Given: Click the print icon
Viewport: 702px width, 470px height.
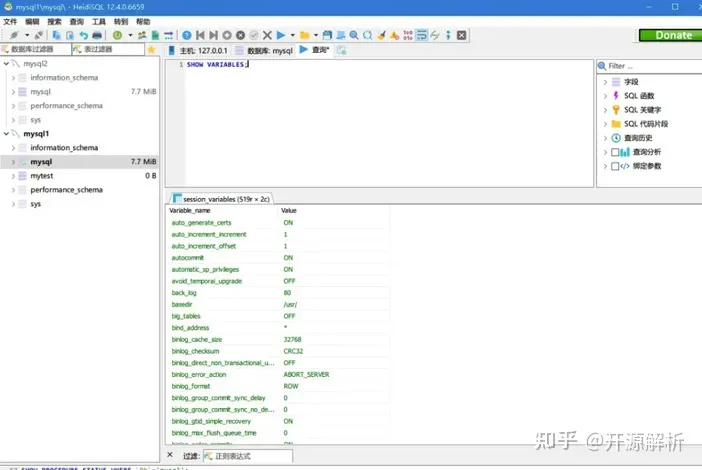Looking at the screenshot, I should click(x=97, y=35).
